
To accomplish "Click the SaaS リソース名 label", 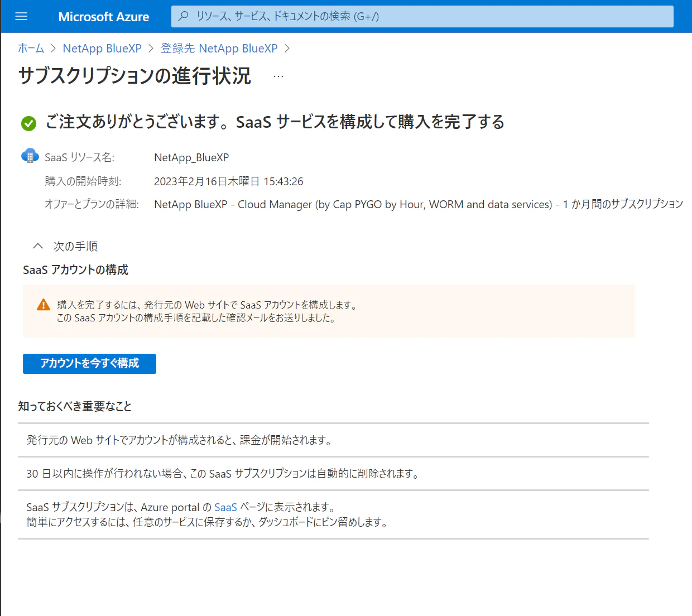I will tap(79, 157).
